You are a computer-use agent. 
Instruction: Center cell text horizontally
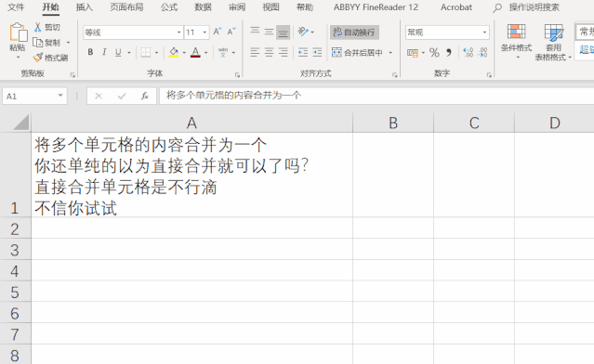coord(269,52)
